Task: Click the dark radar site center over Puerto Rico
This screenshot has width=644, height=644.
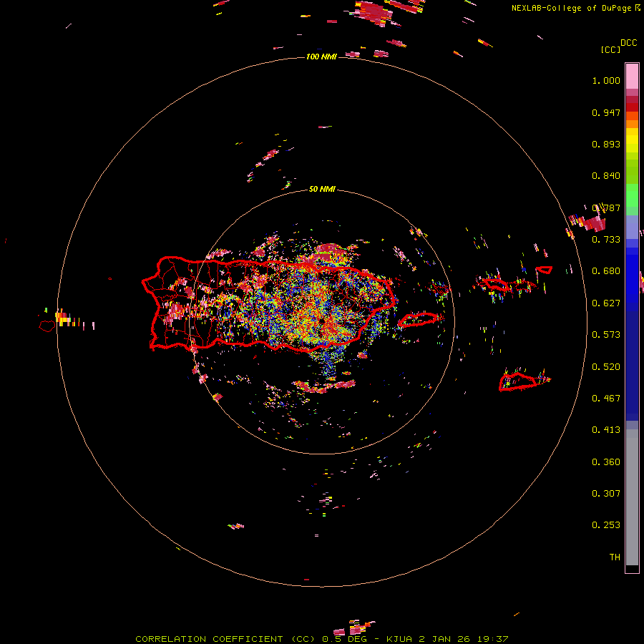Action: pyautogui.click(x=321, y=320)
